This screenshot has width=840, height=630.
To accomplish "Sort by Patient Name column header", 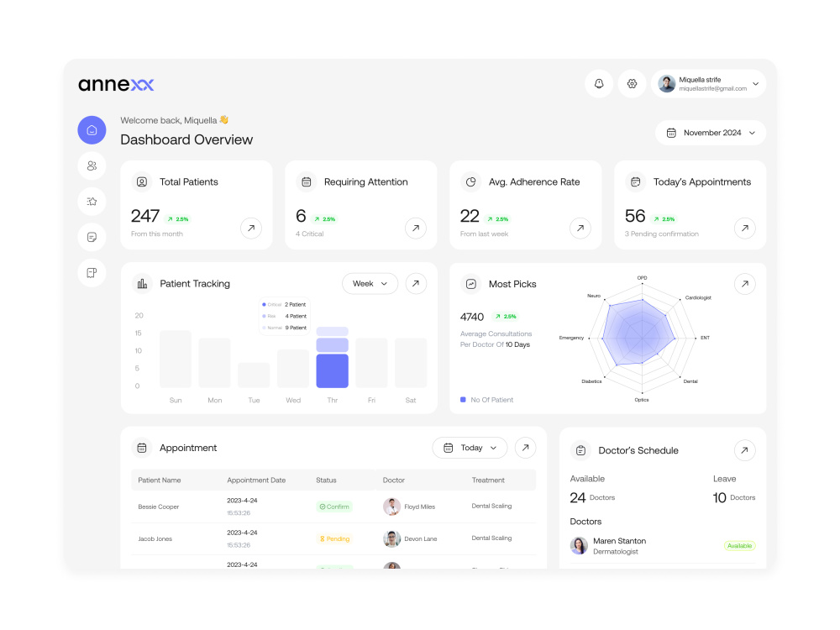I will [159, 480].
